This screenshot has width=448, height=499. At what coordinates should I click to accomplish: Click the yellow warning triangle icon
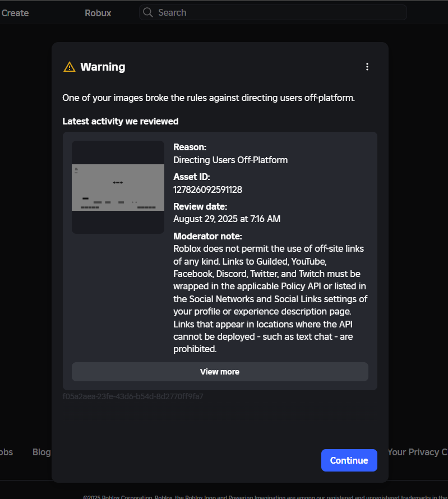point(70,67)
